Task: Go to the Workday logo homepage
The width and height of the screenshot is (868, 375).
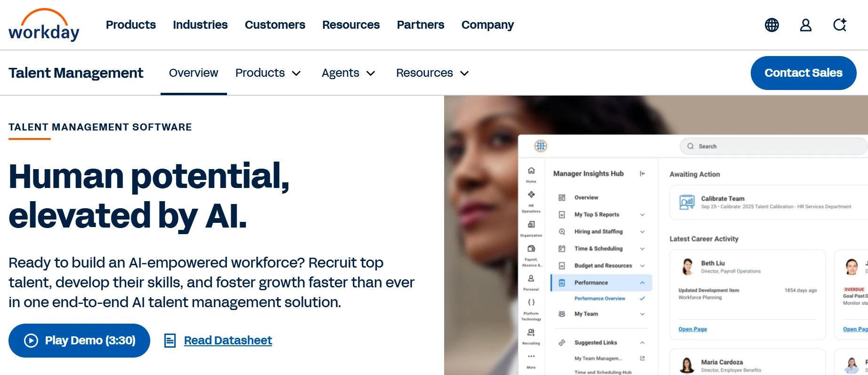Action: coord(44,25)
